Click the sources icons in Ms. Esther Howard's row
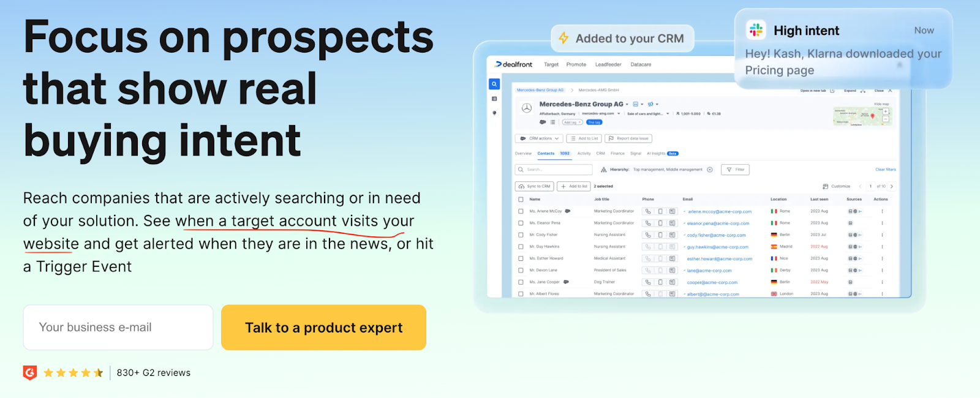The height and width of the screenshot is (398, 980). (x=854, y=258)
